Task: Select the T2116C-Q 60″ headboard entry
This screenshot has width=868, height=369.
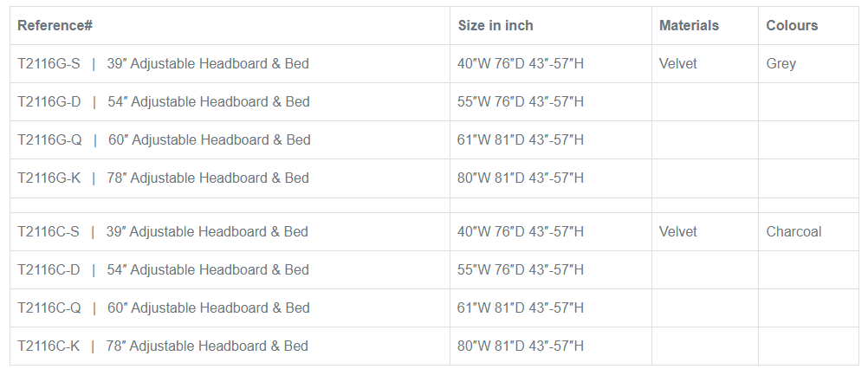Action: pyautogui.click(x=163, y=307)
